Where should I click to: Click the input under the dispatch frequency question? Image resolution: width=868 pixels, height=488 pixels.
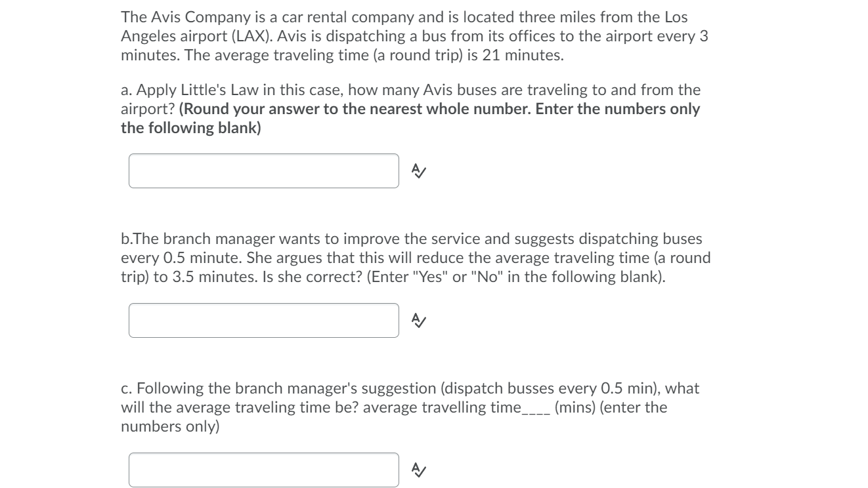pyautogui.click(x=263, y=319)
